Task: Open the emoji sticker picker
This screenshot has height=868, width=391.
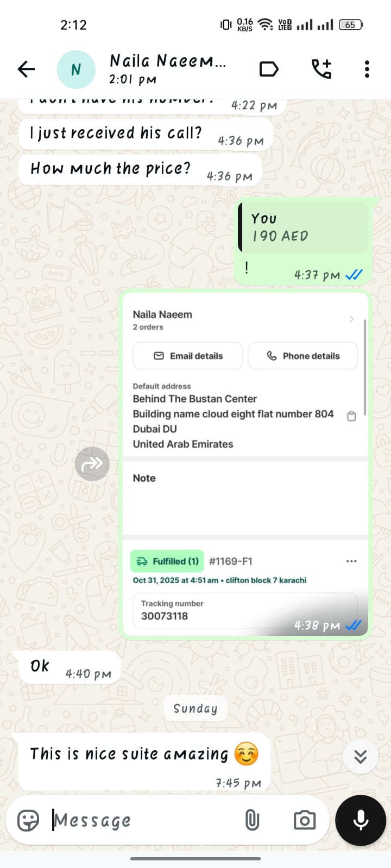Action: pos(28,820)
